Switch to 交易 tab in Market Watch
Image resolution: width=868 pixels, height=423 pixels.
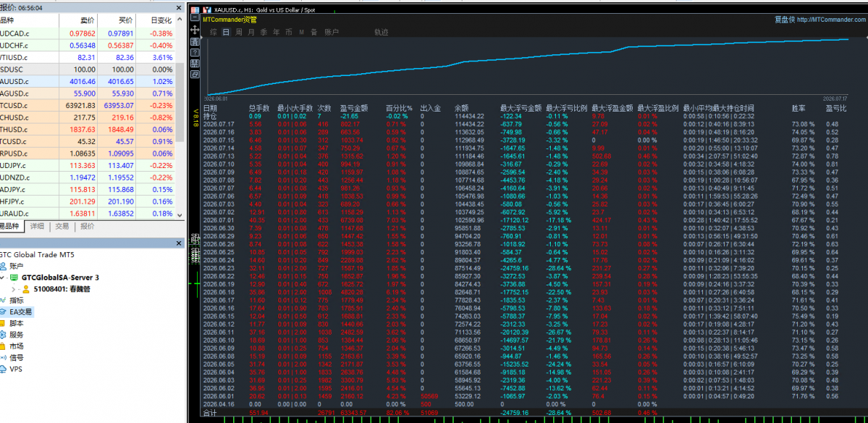click(62, 227)
